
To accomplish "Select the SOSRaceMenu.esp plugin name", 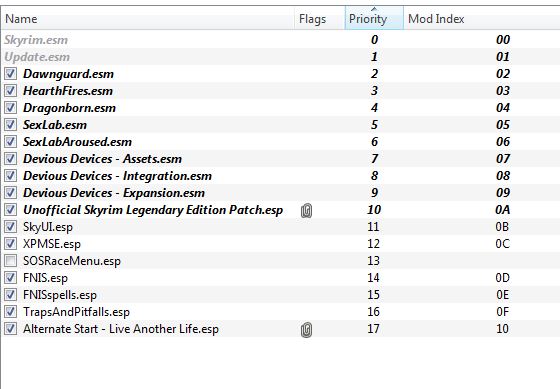I will (72, 261).
